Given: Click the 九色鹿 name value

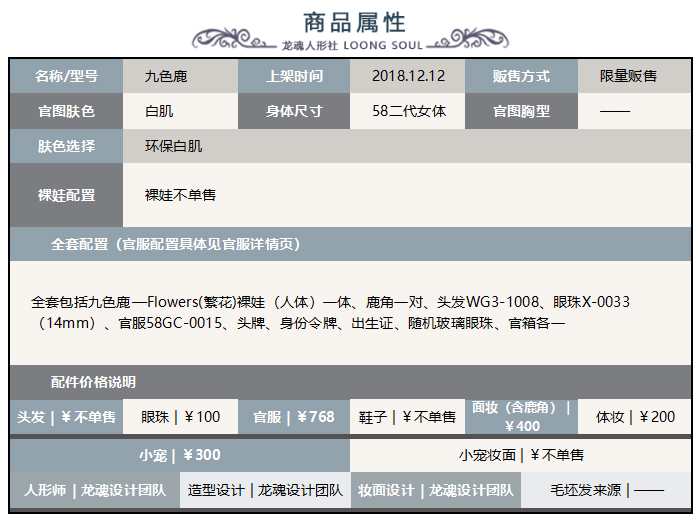Looking at the screenshot, I should click(166, 76).
